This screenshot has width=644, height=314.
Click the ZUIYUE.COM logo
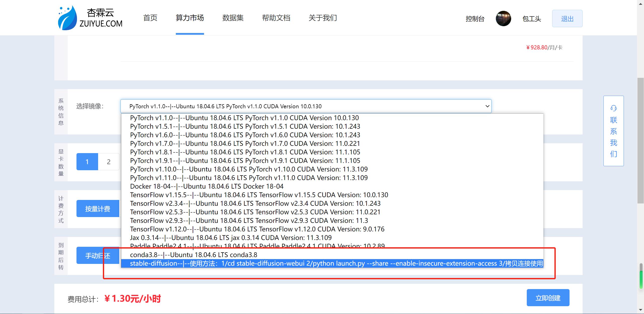[x=90, y=18]
